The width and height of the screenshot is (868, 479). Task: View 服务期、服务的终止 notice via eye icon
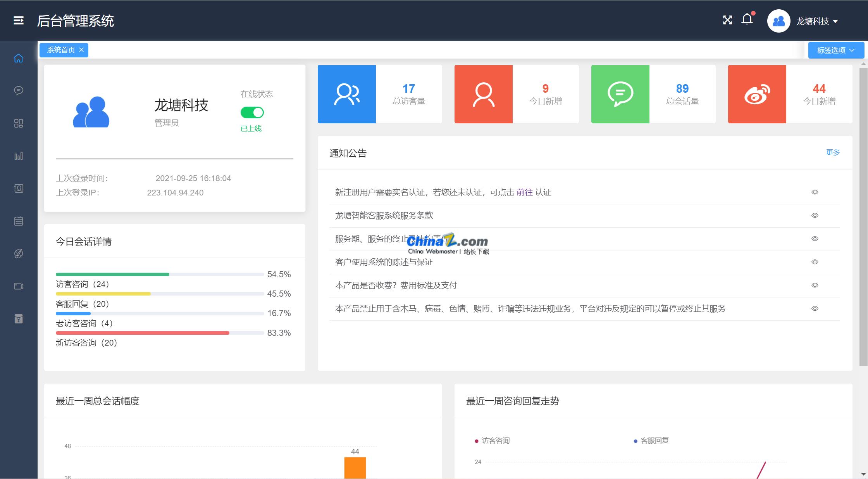pos(815,239)
